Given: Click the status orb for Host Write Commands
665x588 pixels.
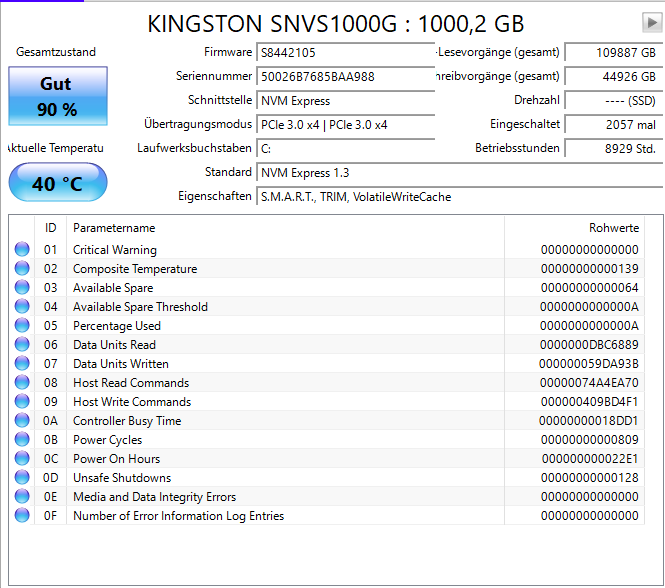Looking at the screenshot, I should (x=22, y=401).
